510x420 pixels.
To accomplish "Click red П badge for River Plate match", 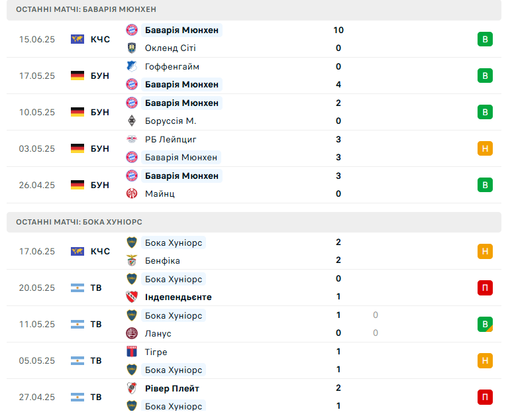I will (x=485, y=397).
